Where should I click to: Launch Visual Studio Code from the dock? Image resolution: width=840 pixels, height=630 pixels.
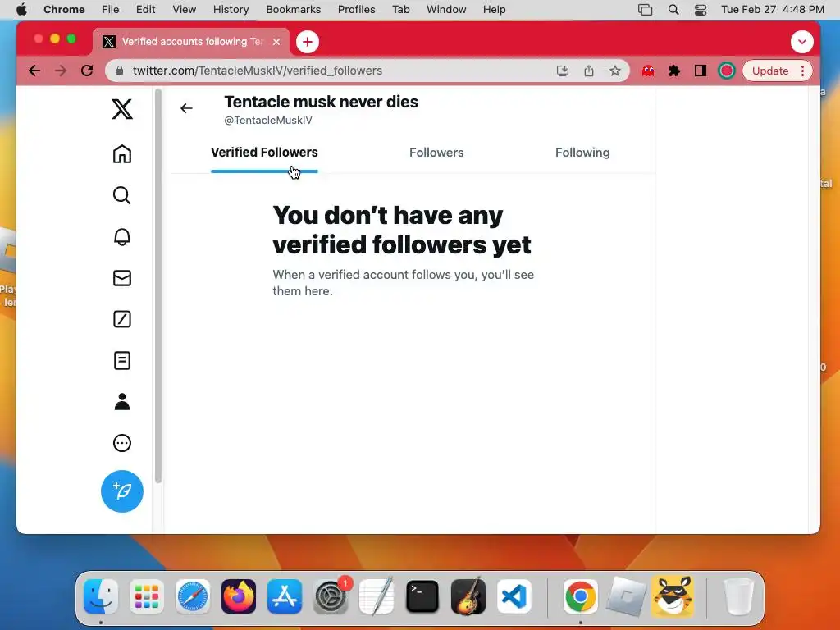pos(514,596)
